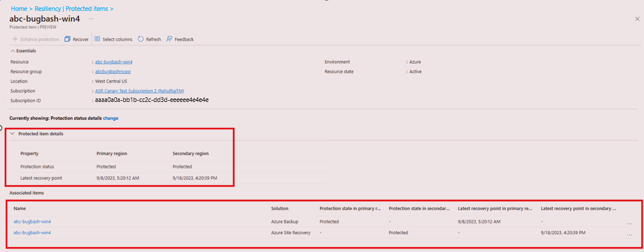Click 9/18/2023 recovery point in details table

click(x=195, y=178)
